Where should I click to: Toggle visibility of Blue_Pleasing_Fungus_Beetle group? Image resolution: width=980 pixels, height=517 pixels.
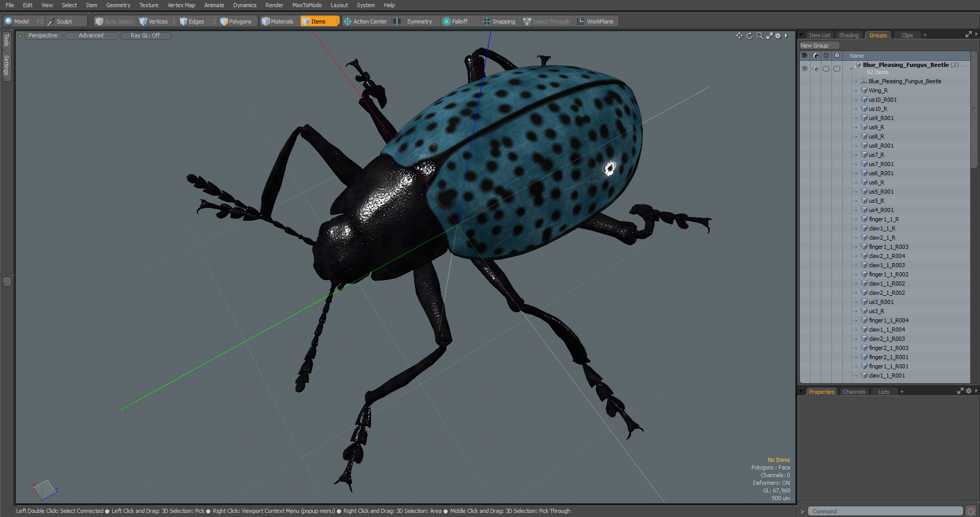point(804,68)
